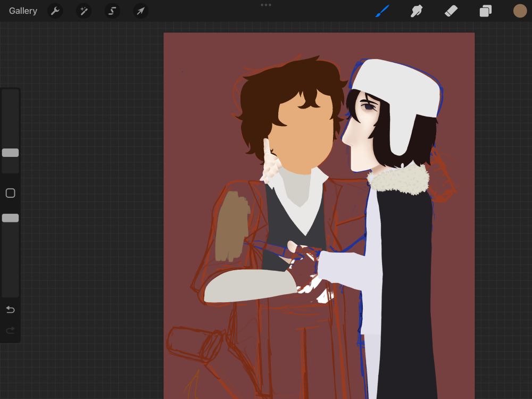The image size is (532, 399).
Task: Select the Paint brush tool
Action: click(x=383, y=11)
